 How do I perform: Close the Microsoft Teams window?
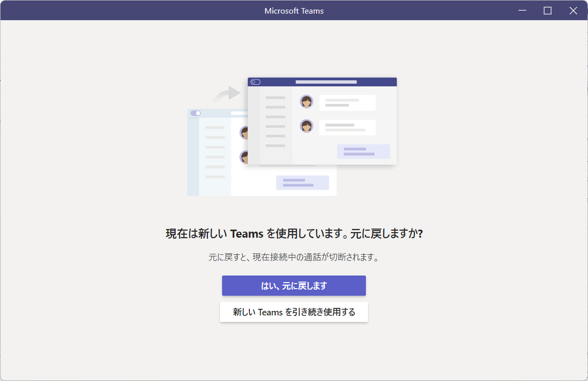pyautogui.click(x=573, y=11)
